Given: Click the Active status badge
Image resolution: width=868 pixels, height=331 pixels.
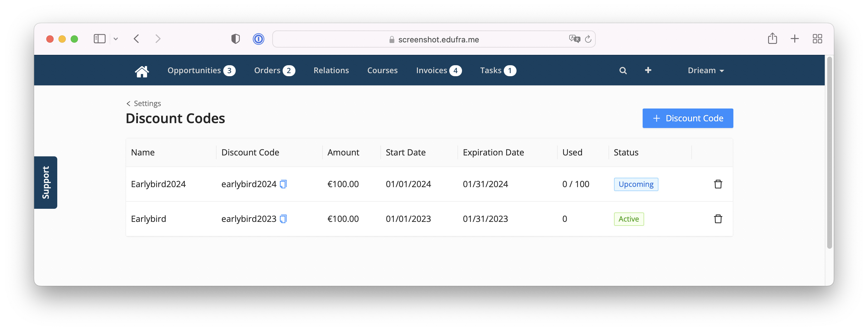Looking at the screenshot, I should point(628,219).
